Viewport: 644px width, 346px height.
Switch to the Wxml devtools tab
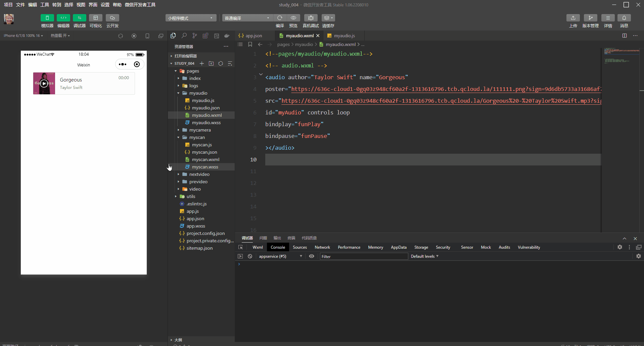(258, 247)
